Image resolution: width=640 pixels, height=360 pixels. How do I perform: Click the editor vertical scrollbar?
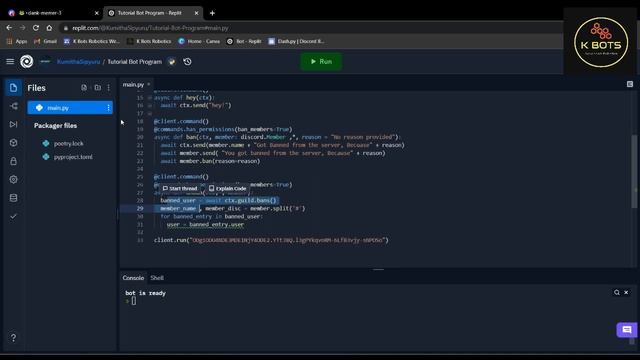(x=634, y=171)
